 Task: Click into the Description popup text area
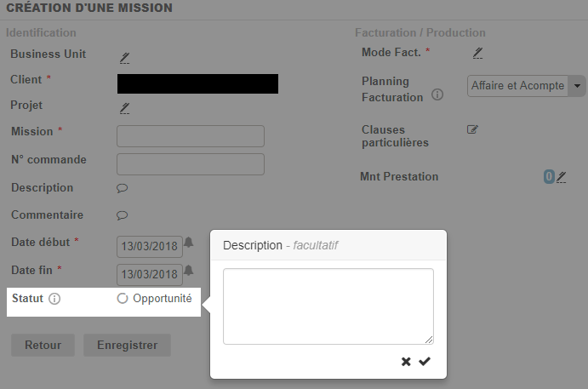click(328, 306)
